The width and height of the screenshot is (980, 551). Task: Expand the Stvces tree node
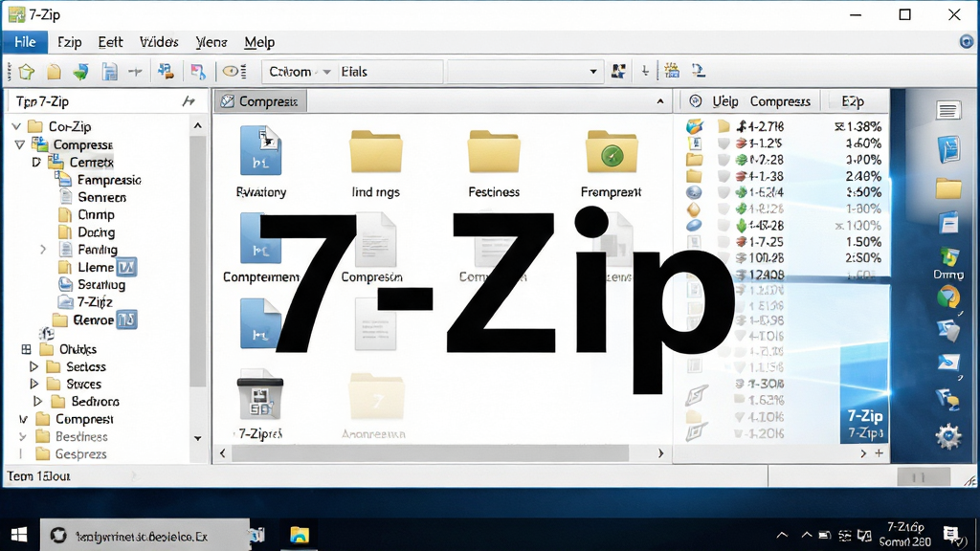(33, 385)
